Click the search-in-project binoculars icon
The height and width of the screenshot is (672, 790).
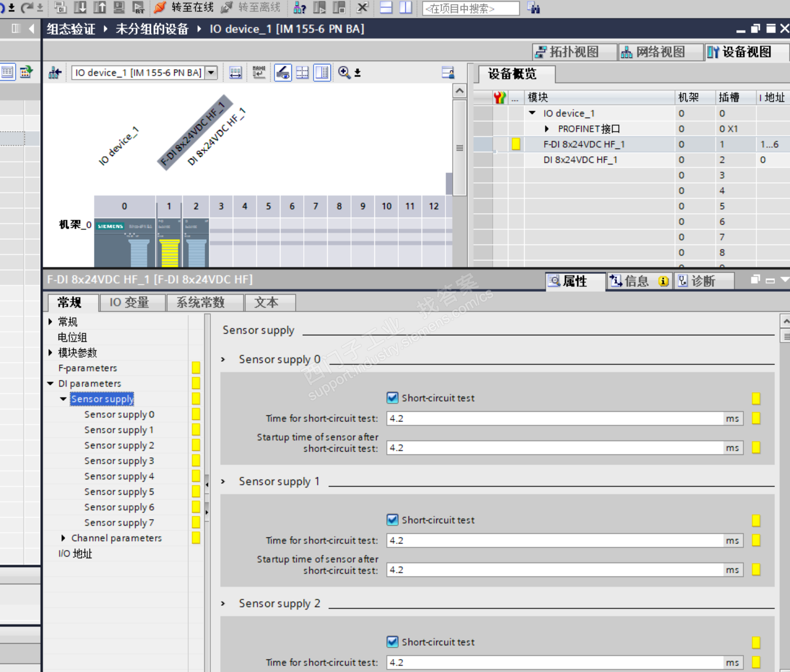point(533,8)
